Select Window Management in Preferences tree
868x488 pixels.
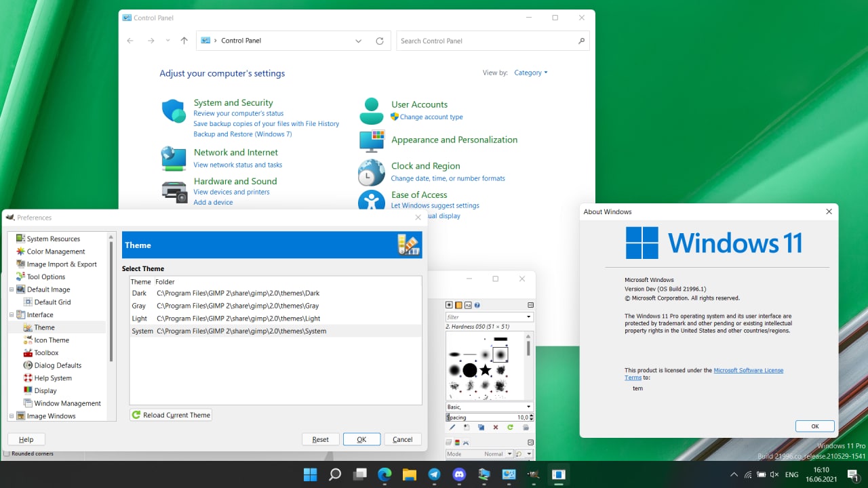tap(67, 403)
